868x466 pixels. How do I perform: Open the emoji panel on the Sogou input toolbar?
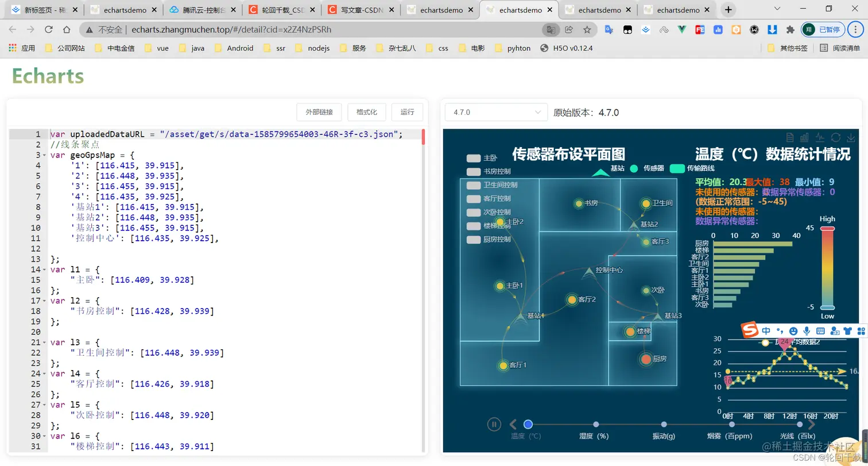point(793,331)
